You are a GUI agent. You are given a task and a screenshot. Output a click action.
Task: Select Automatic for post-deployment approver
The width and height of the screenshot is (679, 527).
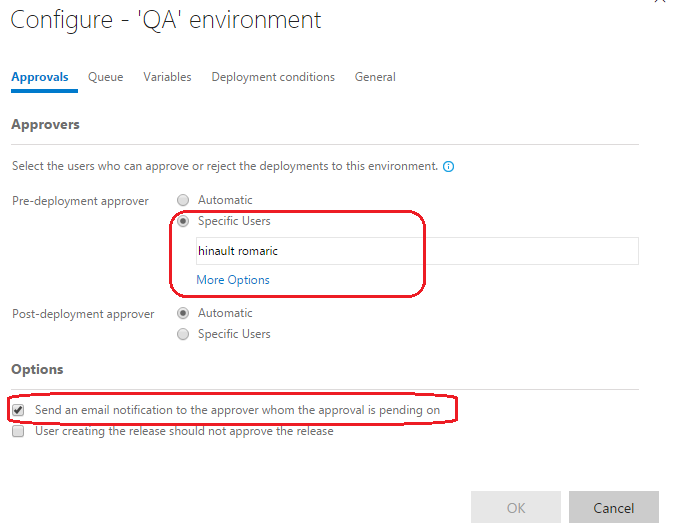tap(183, 313)
